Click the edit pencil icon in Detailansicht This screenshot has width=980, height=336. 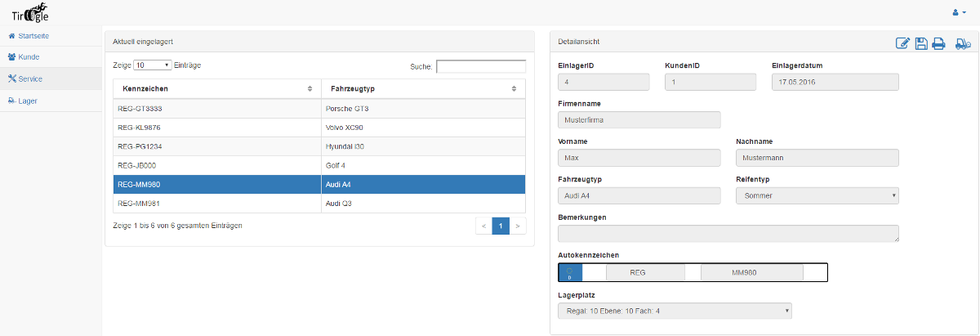pyautogui.click(x=902, y=43)
